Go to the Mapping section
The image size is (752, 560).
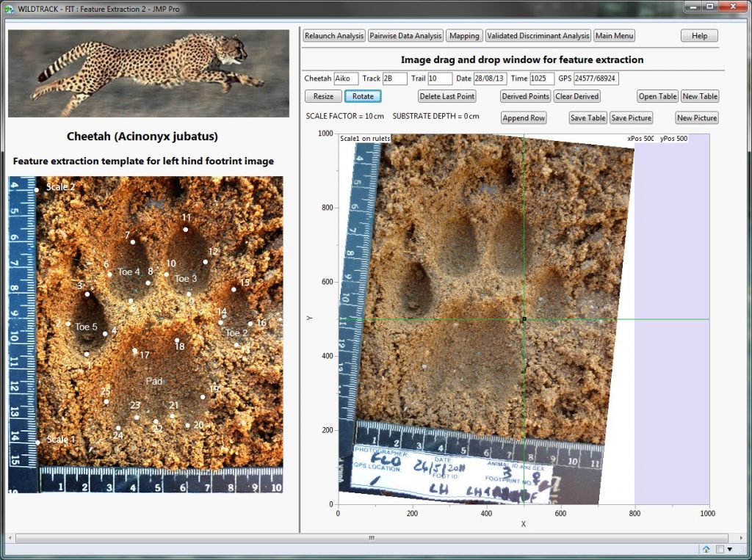(x=464, y=36)
